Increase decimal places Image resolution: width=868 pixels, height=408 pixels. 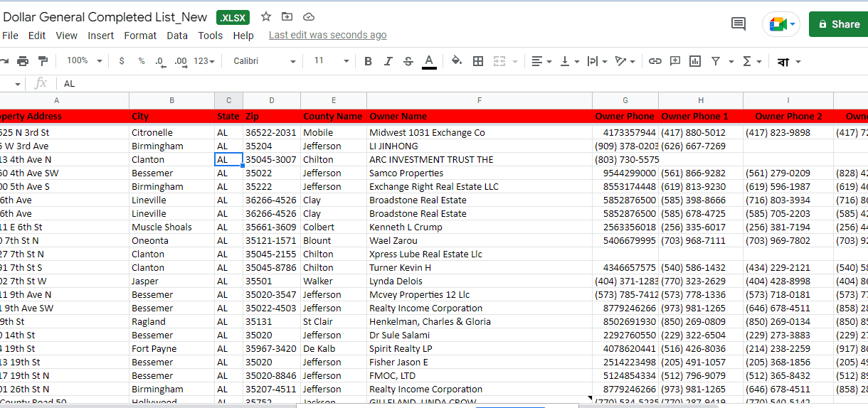(181, 61)
